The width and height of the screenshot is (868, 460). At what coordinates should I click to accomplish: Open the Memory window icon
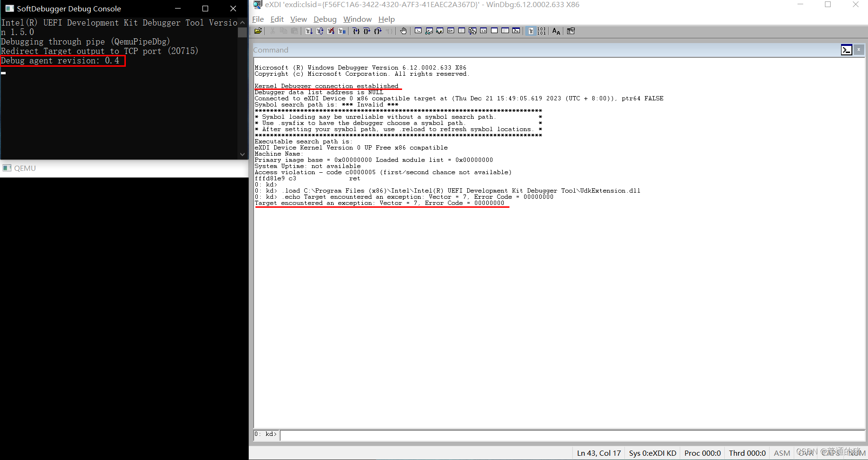click(x=462, y=31)
